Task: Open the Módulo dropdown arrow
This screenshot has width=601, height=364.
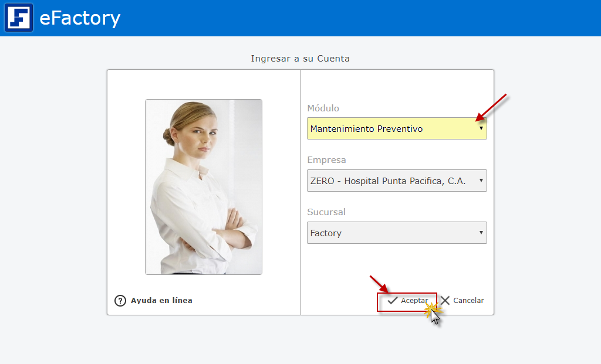Action: pyautogui.click(x=481, y=128)
